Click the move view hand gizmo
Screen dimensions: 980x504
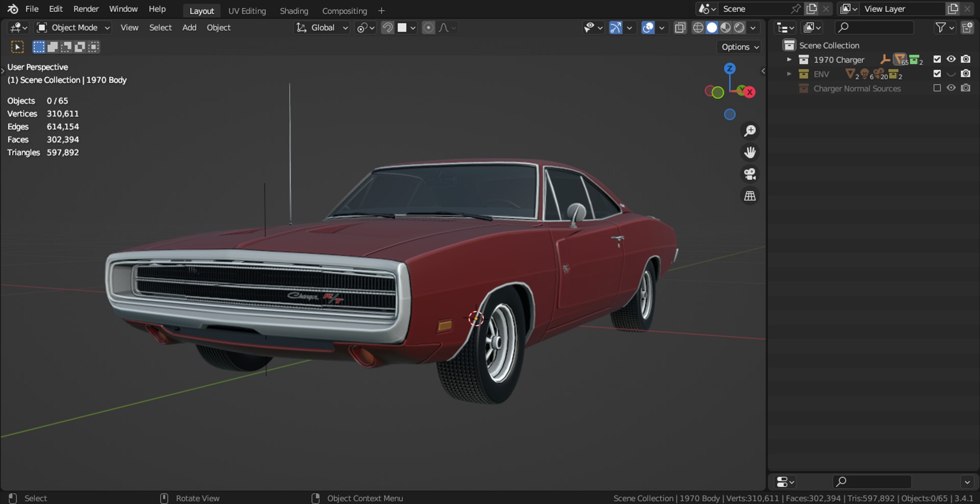point(750,153)
